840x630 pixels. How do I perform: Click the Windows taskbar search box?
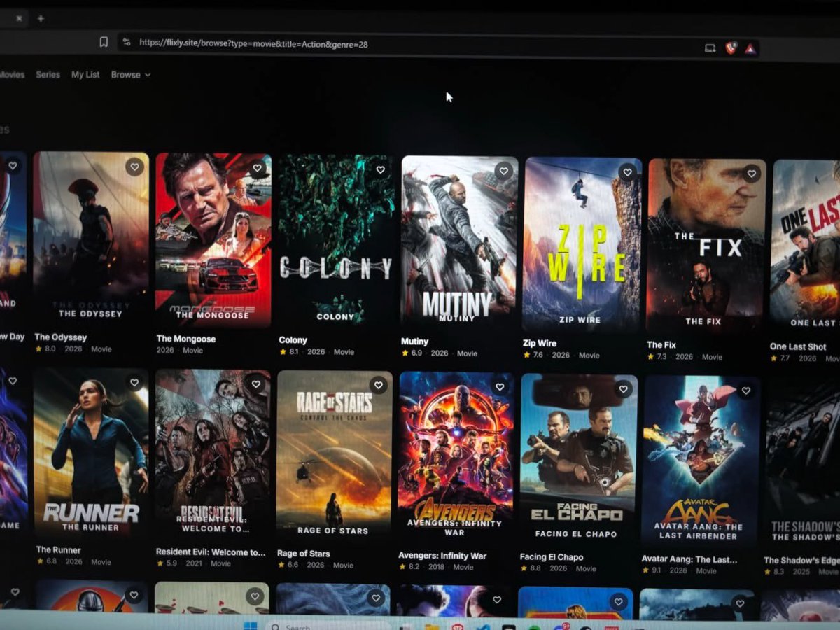(328, 626)
